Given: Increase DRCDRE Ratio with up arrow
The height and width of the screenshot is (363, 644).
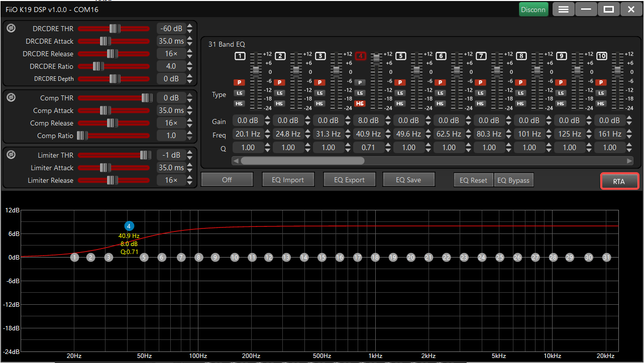Looking at the screenshot, I should 189,63.
